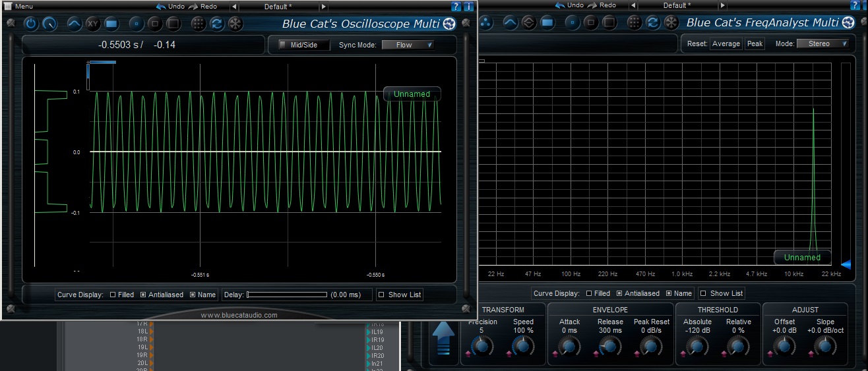Choose medium window size icon in FreqAnalyst
Screen dimensions: 868x371
590,23
